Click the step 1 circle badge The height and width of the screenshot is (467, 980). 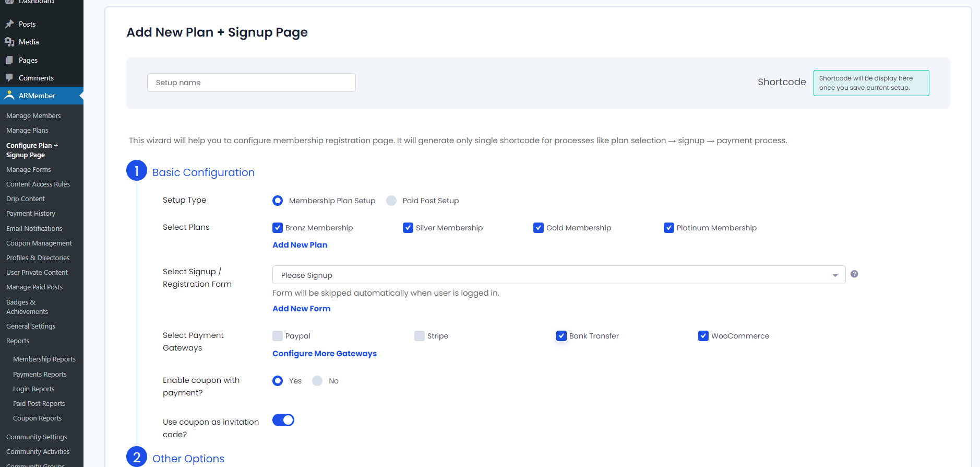(137, 171)
